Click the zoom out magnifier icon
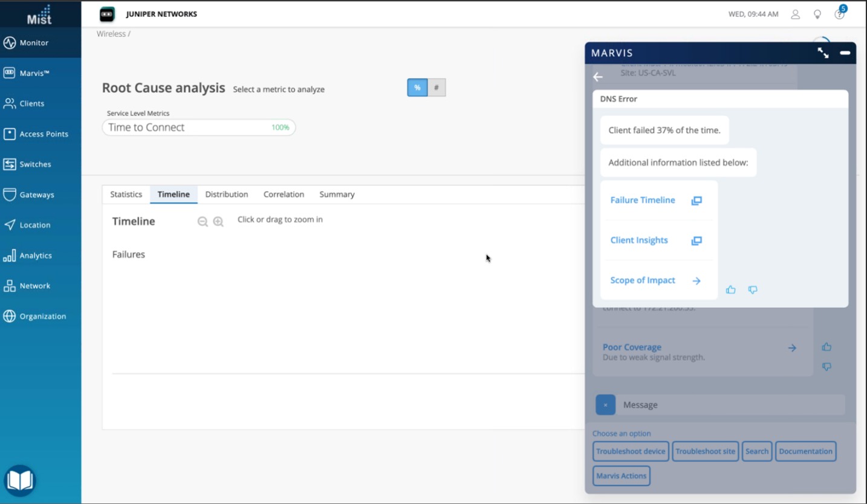 coord(203,222)
